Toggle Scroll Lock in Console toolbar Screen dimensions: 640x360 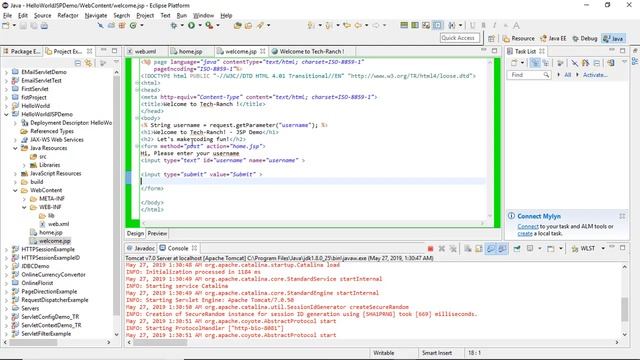[x=479, y=248]
